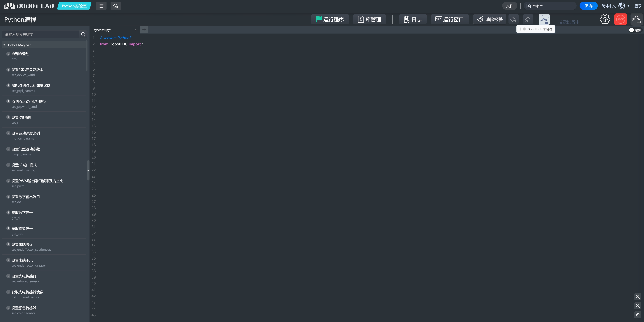This screenshot has width=644, height=322.
Task: Collapse the left function panel arrow
Action: [88, 170]
